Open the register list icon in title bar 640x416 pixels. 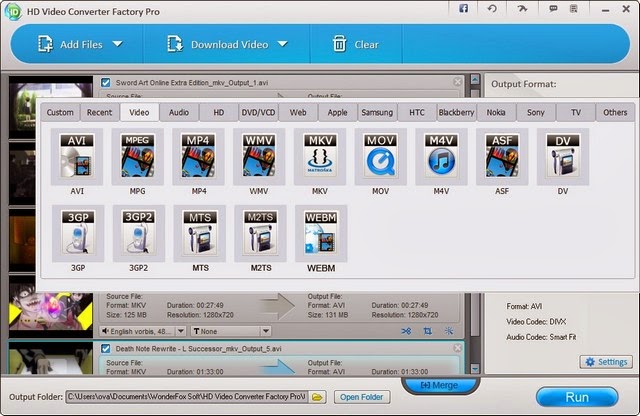[x=573, y=8]
